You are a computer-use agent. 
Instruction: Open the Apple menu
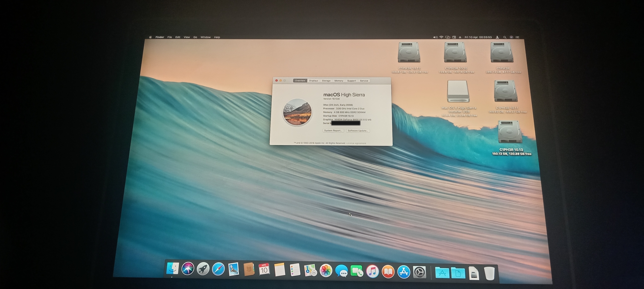(150, 37)
